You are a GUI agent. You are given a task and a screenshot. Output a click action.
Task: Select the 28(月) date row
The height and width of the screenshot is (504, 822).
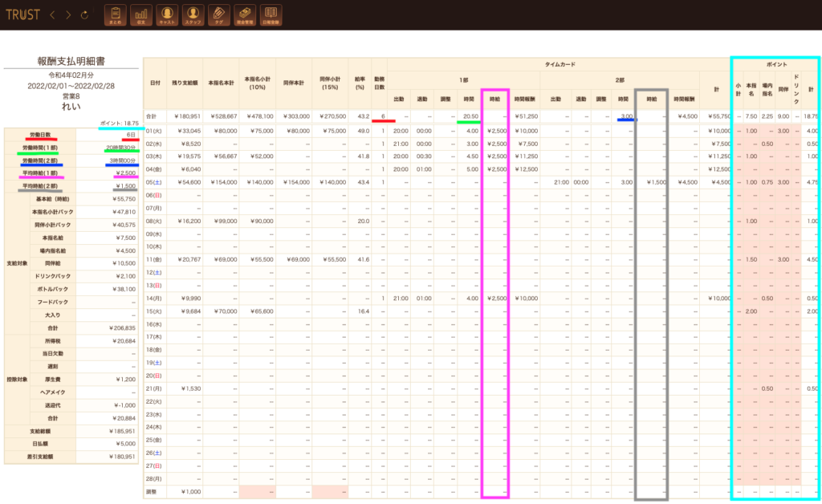[153, 479]
